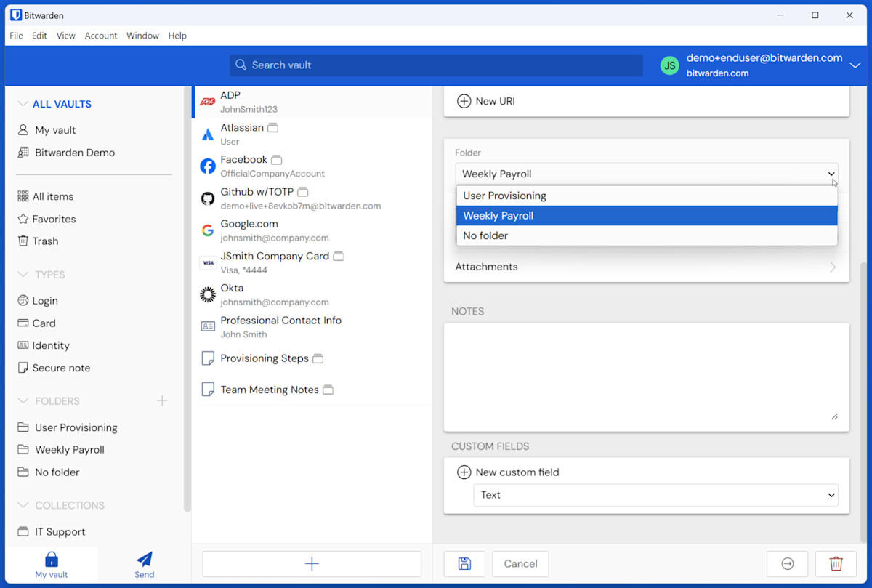872x588 pixels.
Task: Click the GitHub item icon in list
Action: click(208, 198)
